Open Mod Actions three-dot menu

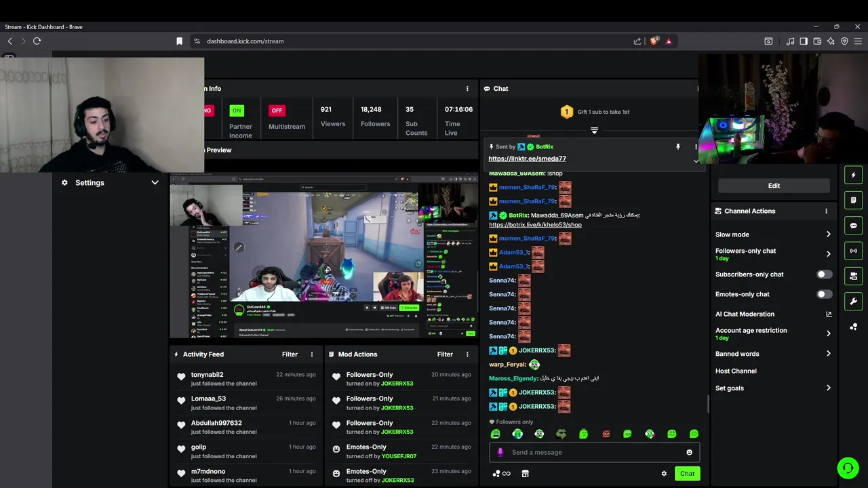tap(467, 354)
